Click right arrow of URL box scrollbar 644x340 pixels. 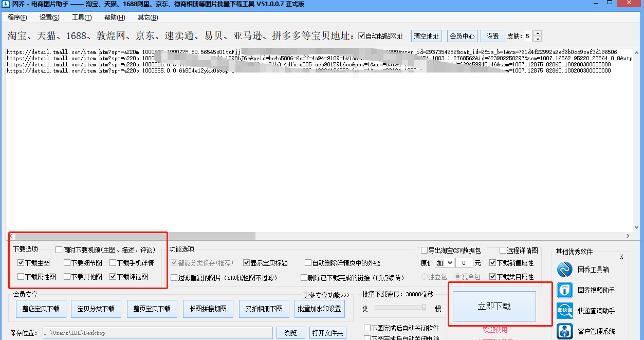[x=628, y=236]
